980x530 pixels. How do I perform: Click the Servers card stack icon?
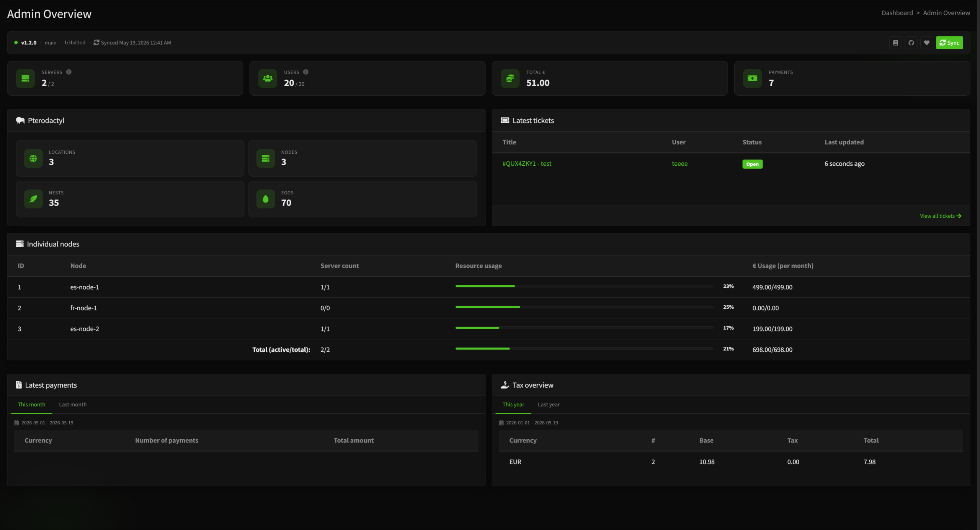point(26,78)
